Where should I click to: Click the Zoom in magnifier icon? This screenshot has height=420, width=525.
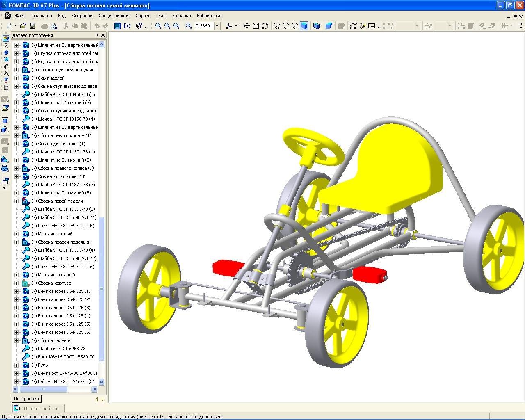tap(167, 26)
